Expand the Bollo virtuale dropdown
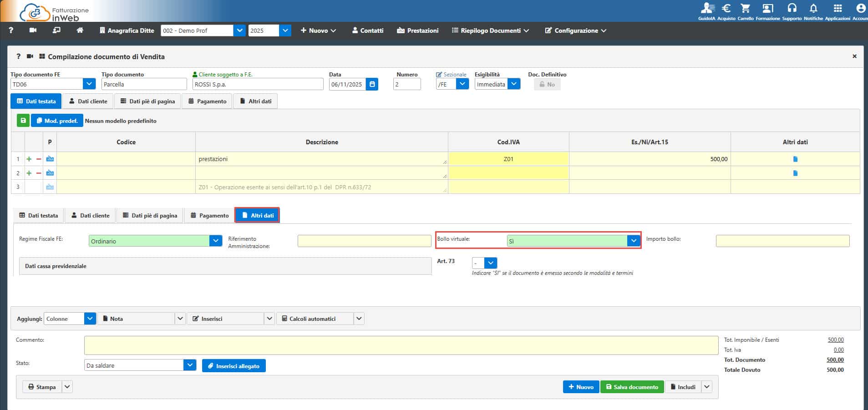Screen dimensions: 868x410 633,241
